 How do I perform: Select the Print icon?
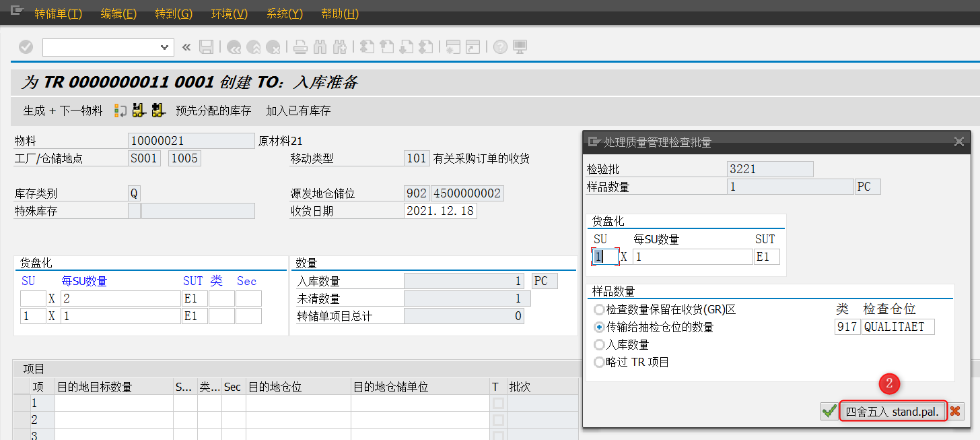coord(300,46)
